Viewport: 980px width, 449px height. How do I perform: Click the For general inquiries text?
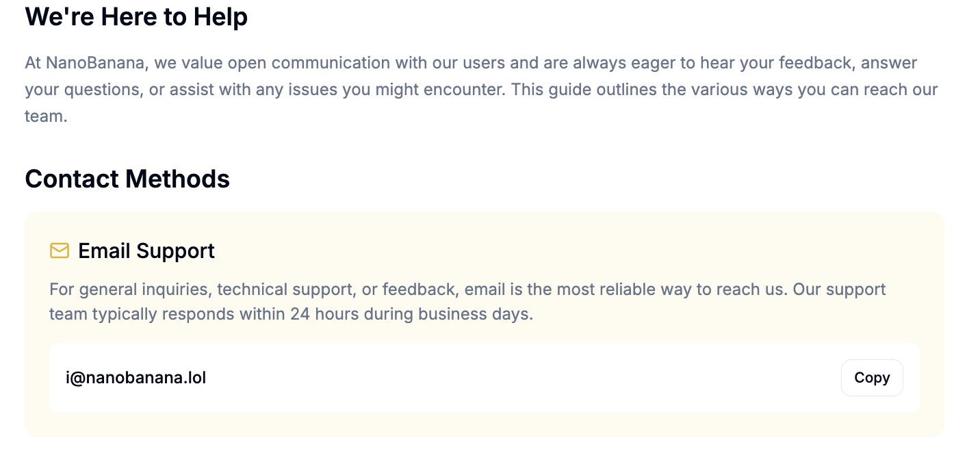click(x=131, y=290)
